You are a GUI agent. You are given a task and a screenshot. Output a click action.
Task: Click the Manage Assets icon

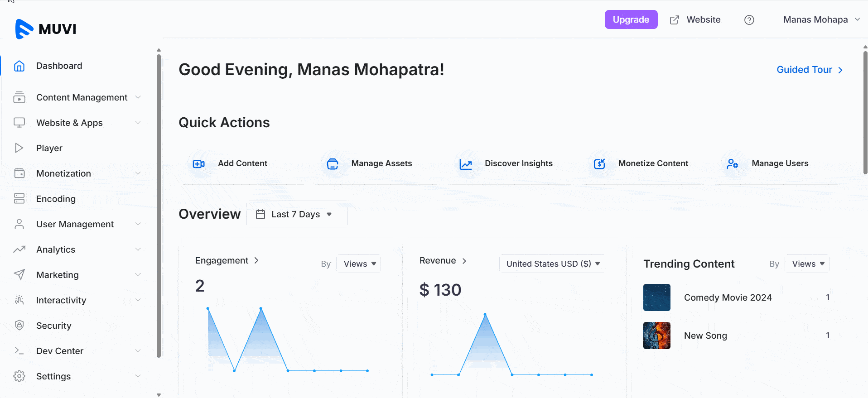click(x=333, y=164)
